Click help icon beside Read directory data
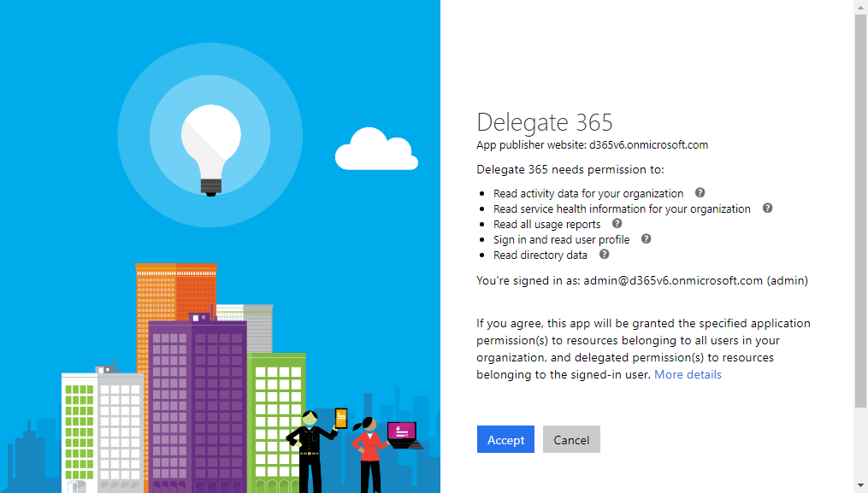 (604, 255)
